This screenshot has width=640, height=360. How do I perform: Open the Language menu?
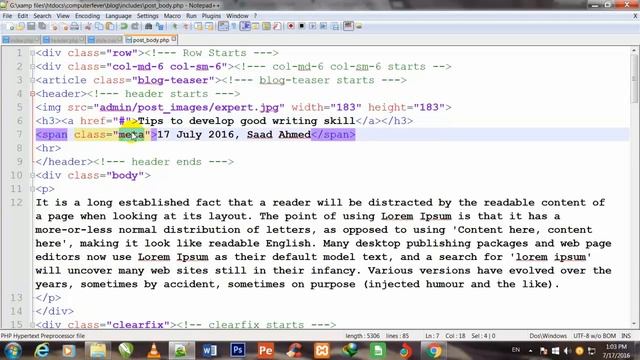tap(118, 16)
